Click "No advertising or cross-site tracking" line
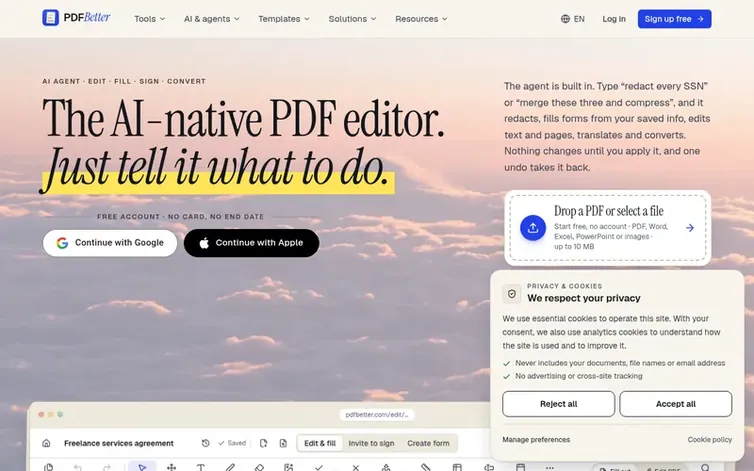This screenshot has height=471, width=754. [578, 376]
